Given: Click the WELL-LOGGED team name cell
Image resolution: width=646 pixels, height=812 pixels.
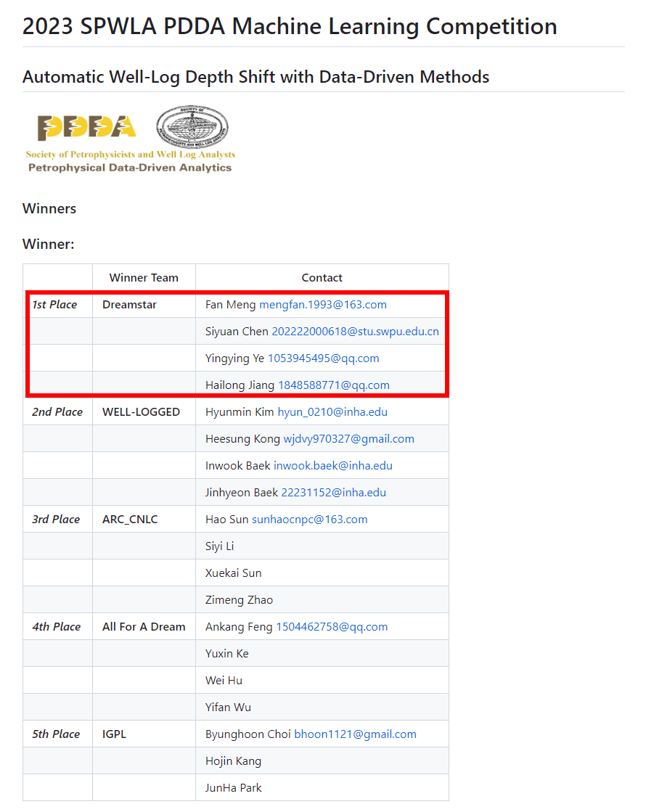Looking at the screenshot, I should point(141,412).
